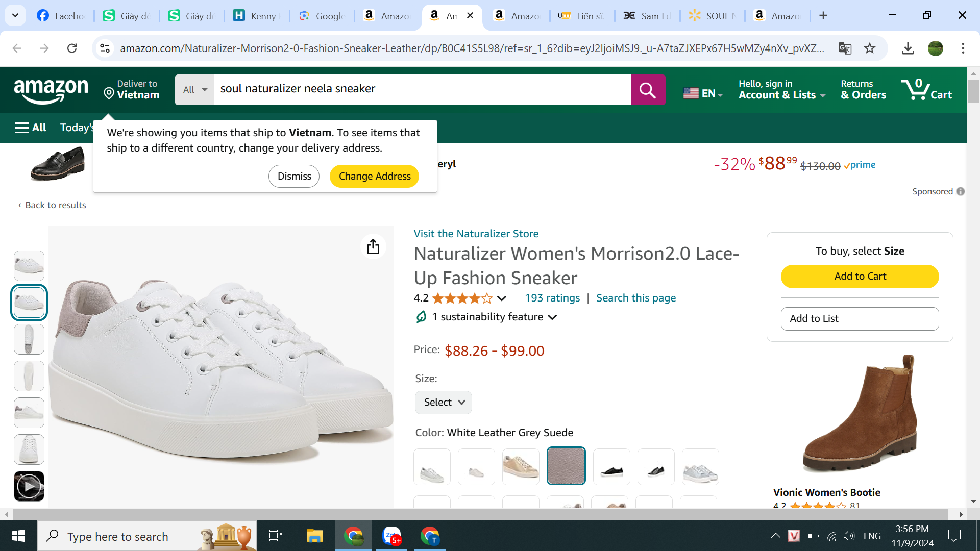Open the Google Translate page icon
The height and width of the screenshot is (551, 980).
coord(845,48)
